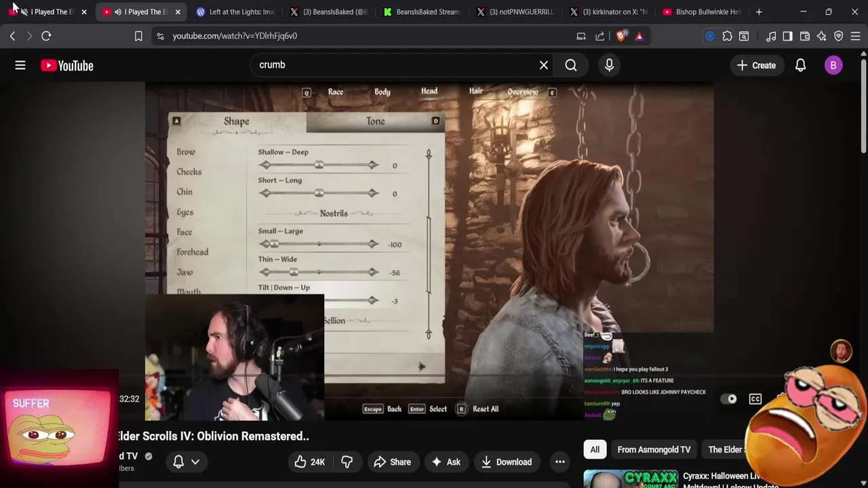868x488 pixels.
Task: Click the Share button
Action: point(392,462)
